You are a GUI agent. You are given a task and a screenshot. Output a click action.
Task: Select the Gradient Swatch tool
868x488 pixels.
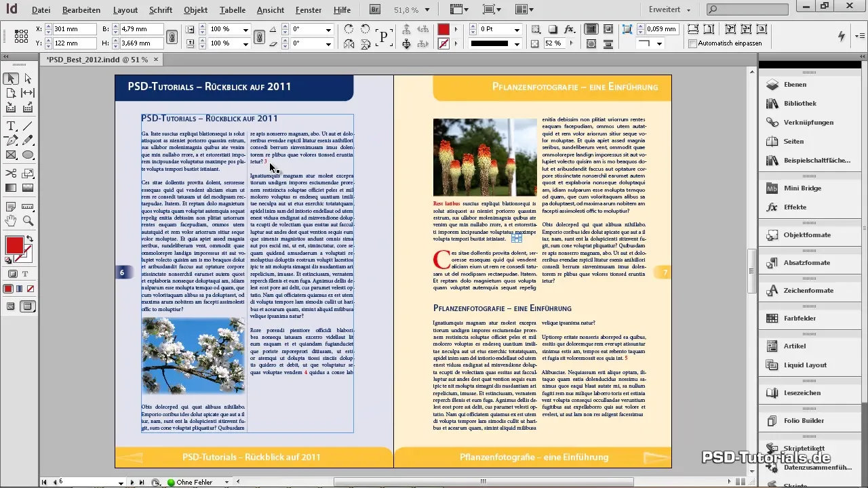(x=11, y=188)
